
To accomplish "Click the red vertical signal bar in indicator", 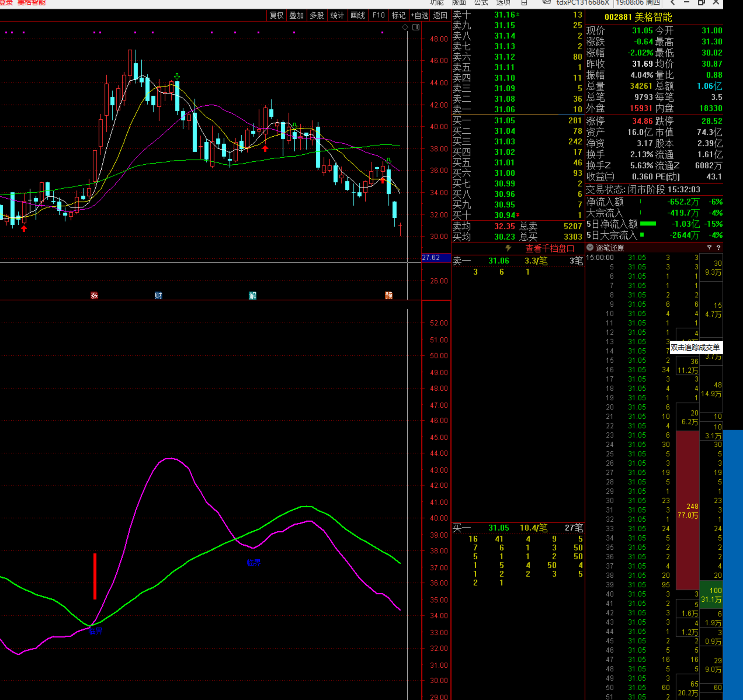I will click(x=95, y=577).
